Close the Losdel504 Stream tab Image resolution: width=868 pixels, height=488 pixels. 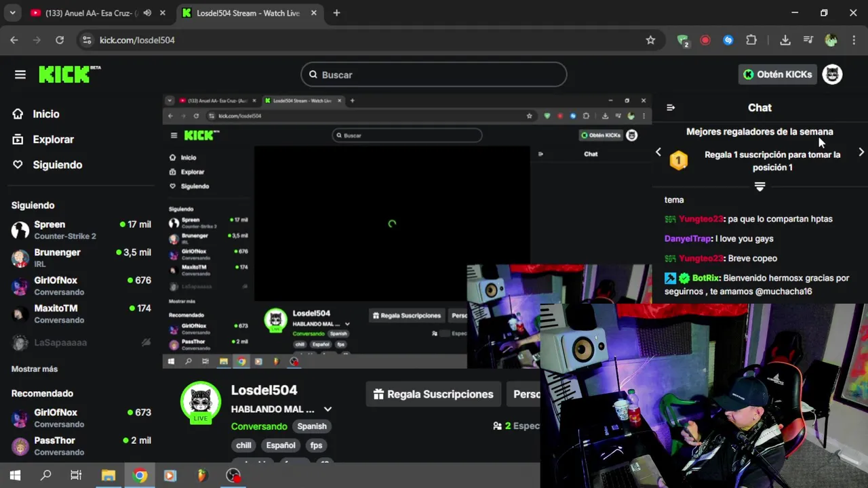click(313, 13)
